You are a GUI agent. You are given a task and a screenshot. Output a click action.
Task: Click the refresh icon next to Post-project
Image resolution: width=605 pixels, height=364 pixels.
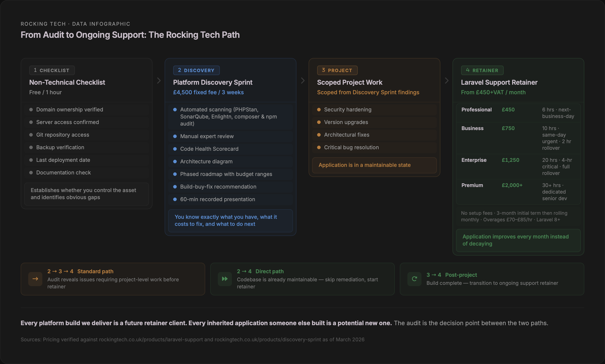[x=414, y=279]
